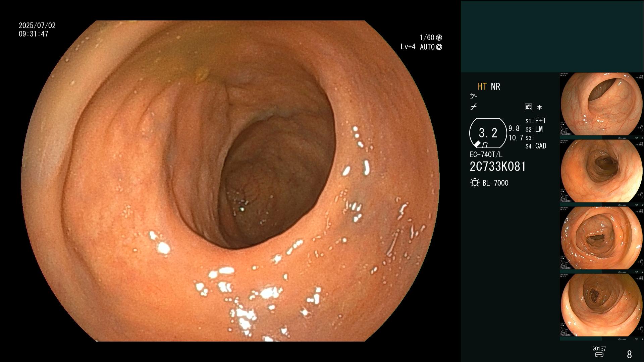Select the second colonoscopy thumbnail
644x362 pixels.
[602, 171]
